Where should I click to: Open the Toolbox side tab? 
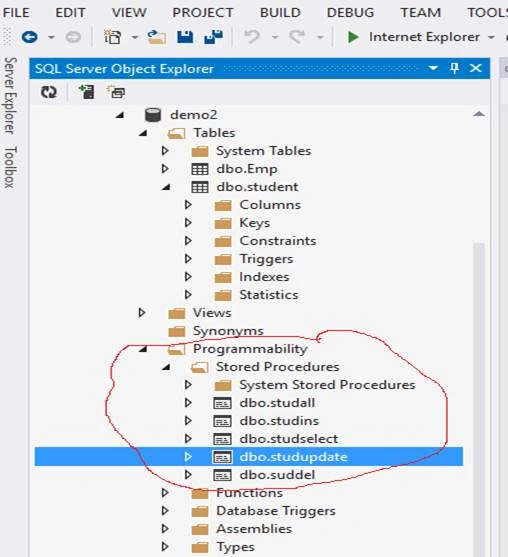[10, 167]
